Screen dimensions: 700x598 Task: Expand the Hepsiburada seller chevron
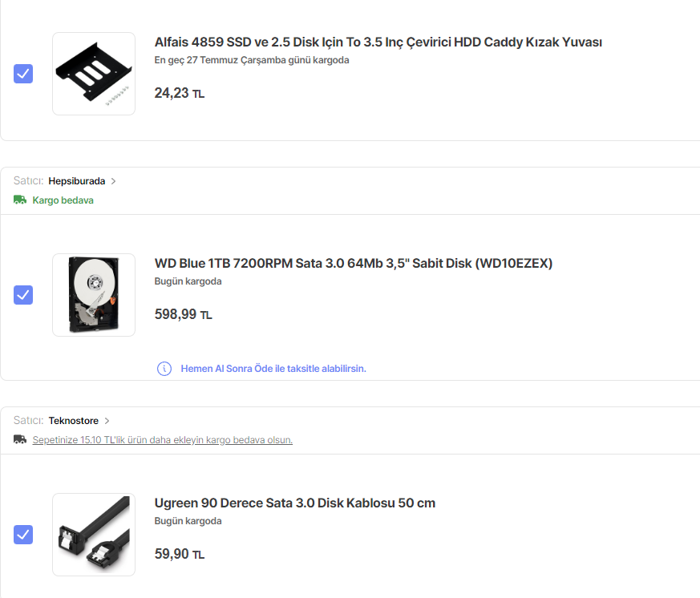(114, 181)
